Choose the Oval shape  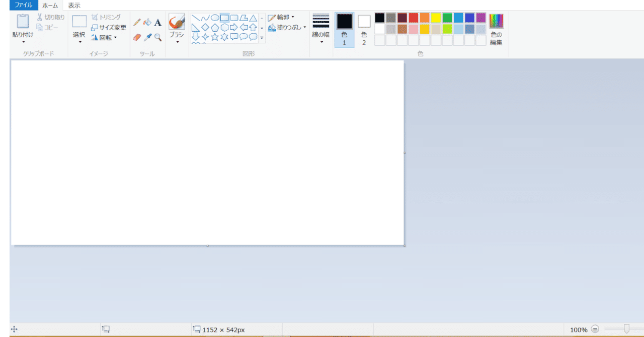(x=215, y=18)
